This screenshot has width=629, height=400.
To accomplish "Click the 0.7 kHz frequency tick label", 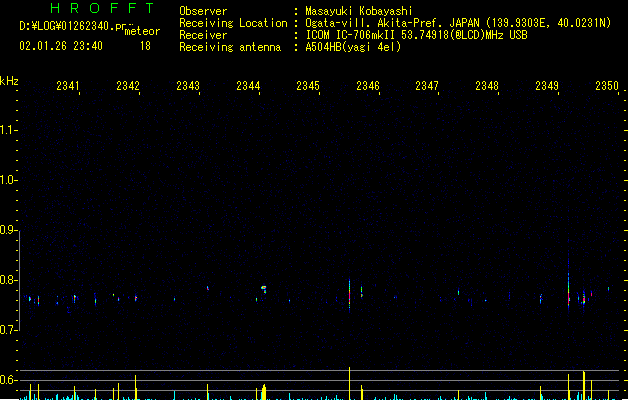I will tap(8, 330).
